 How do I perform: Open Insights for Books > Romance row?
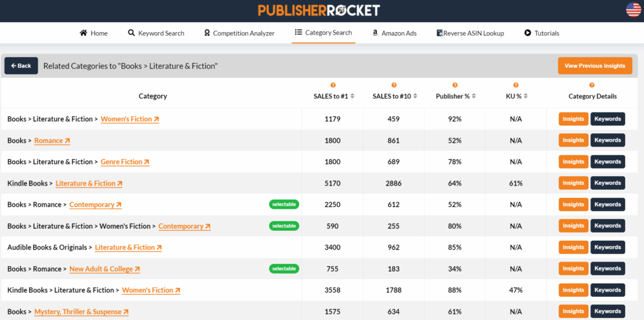pyautogui.click(x=573, y=140)
